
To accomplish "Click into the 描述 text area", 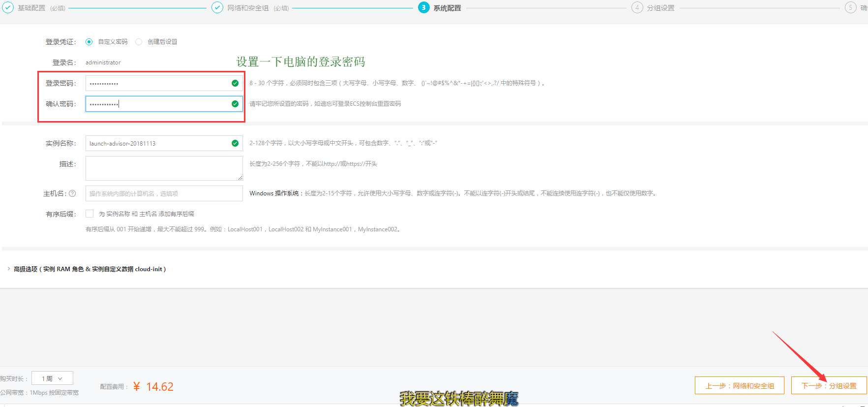I will pos(164,168).
